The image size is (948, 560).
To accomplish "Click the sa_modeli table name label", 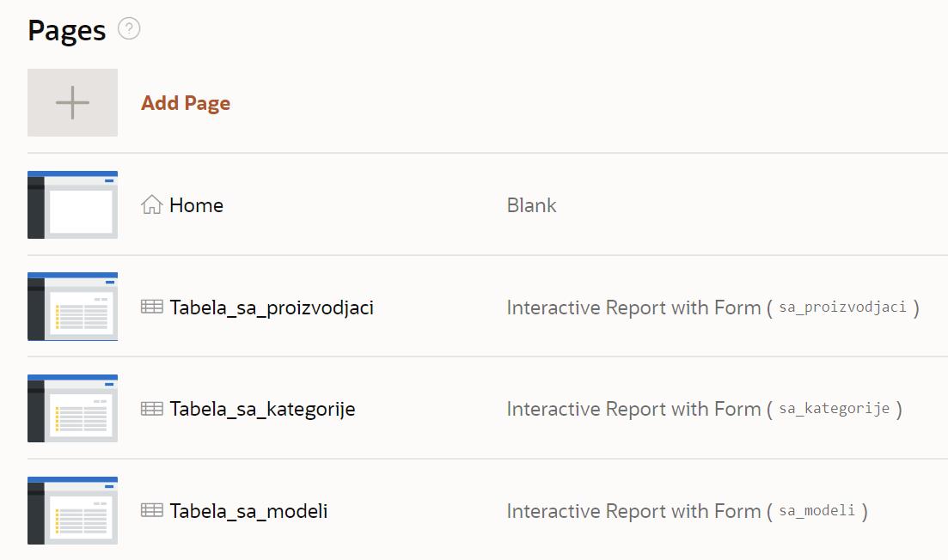I will (x=817, y=511).
